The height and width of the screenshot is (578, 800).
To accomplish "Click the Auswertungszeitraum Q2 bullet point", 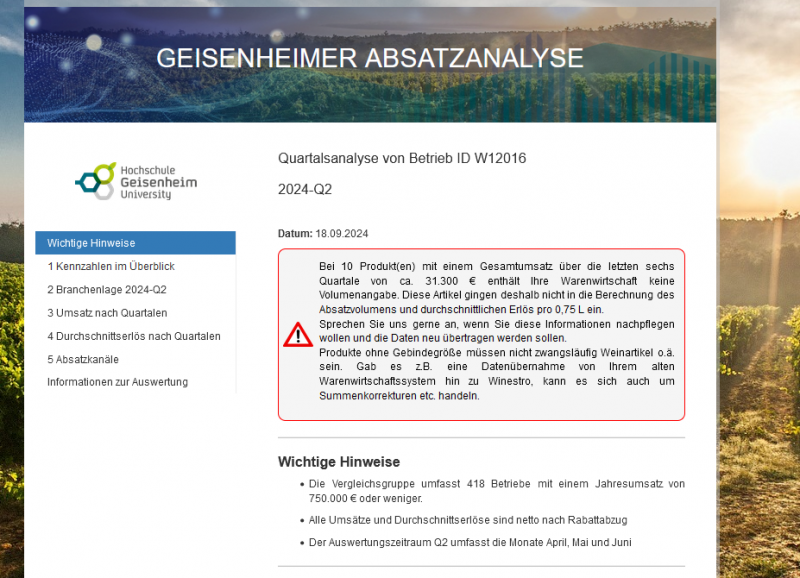I will (470, 542).
